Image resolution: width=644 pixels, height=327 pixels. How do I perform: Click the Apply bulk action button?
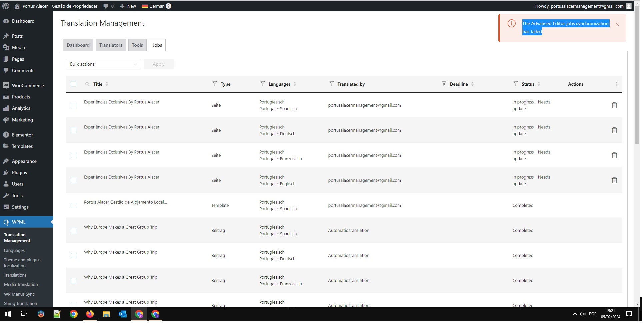coord(159,64)
